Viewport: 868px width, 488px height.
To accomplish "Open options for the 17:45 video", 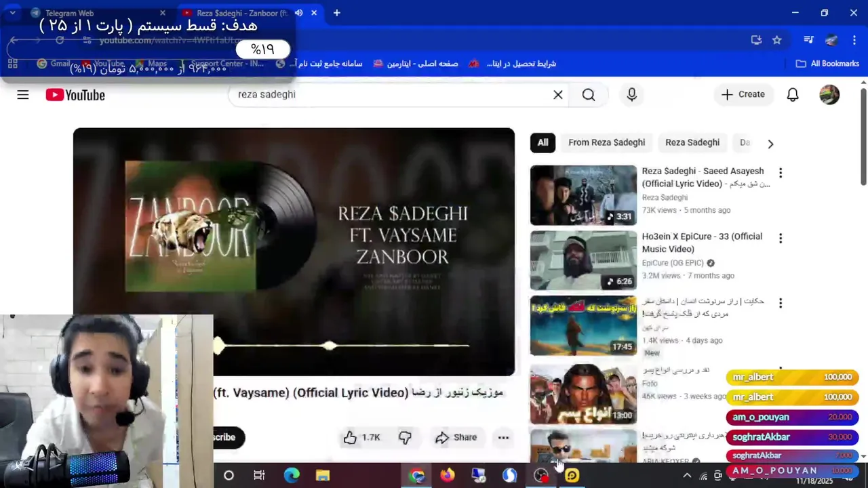I will (x=781, y=303).
